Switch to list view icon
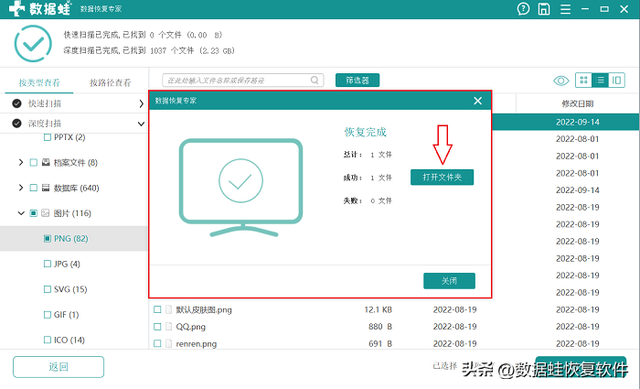Screen dimensions: 640x389 [x=600, y=80]
